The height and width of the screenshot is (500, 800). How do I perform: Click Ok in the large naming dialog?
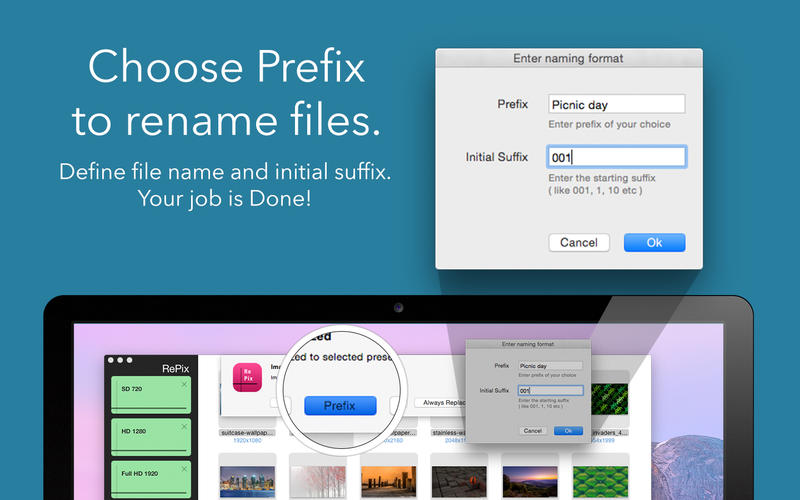(x=655, y=242)
